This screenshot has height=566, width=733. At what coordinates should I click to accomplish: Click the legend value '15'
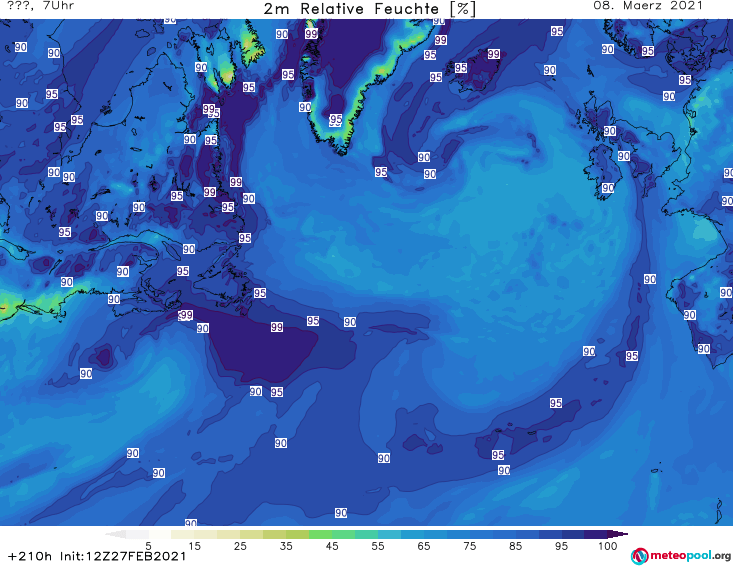pos(194,546)
